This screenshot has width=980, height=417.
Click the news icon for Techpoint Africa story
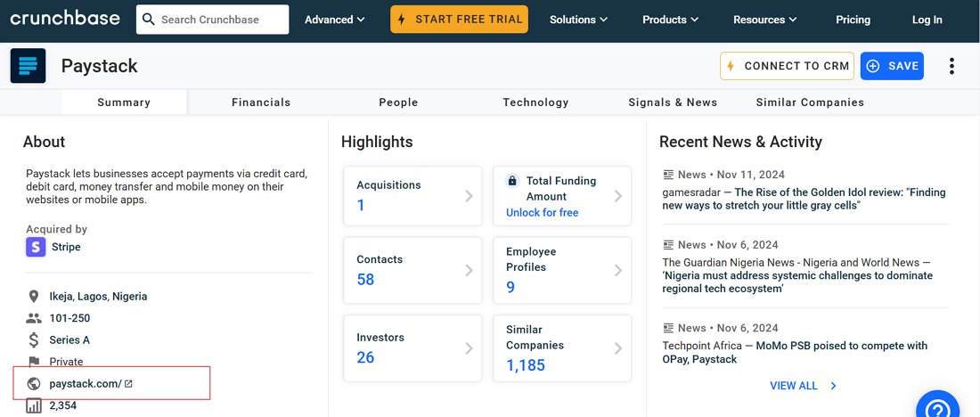pos(669,328)
